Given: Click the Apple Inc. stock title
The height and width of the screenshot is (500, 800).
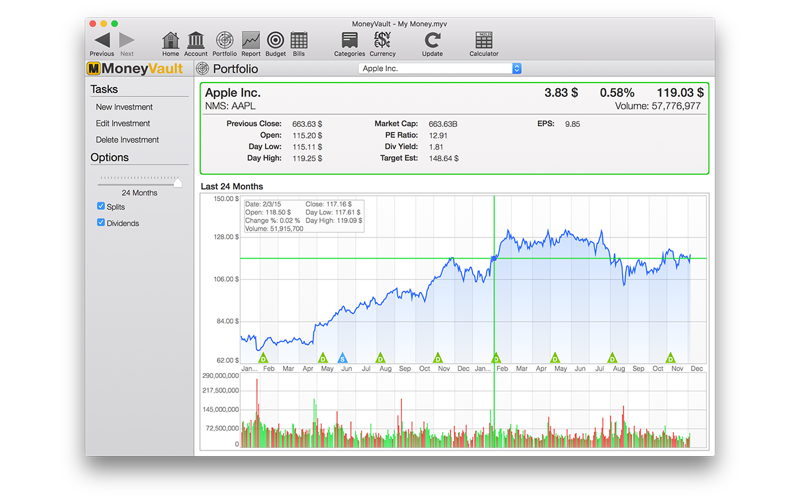Looking at the screenshot, I should (x=233, y=93).
